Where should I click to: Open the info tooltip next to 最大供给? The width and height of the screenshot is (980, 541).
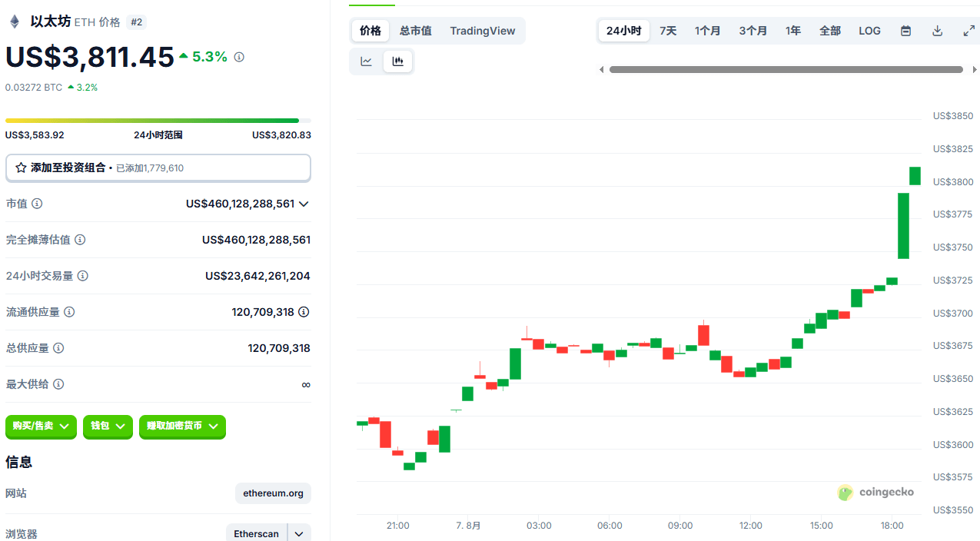(x=58, y=384)
